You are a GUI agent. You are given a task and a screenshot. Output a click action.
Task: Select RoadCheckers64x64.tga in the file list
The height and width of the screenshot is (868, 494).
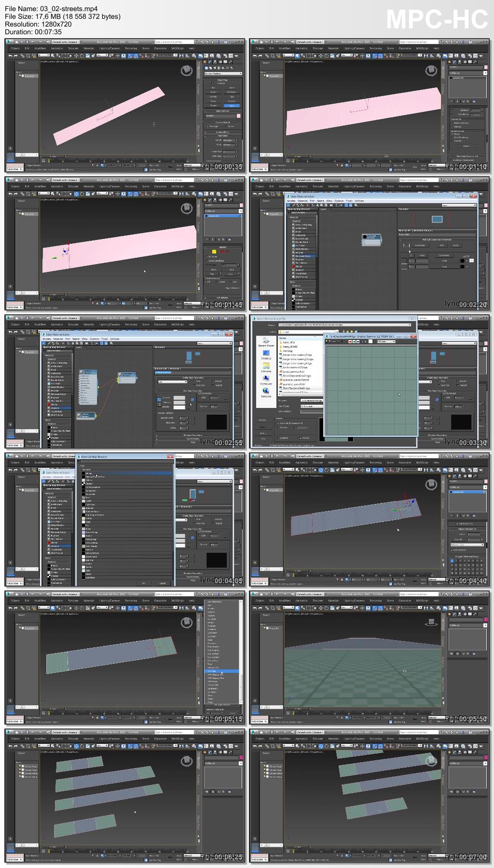click(x=297, y=376)
